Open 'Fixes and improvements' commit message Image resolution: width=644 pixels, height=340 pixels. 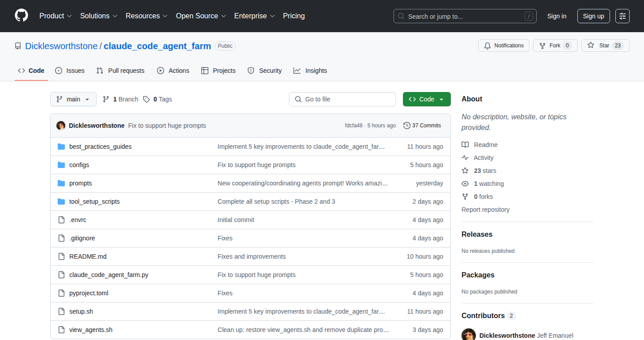coord(252,256)
